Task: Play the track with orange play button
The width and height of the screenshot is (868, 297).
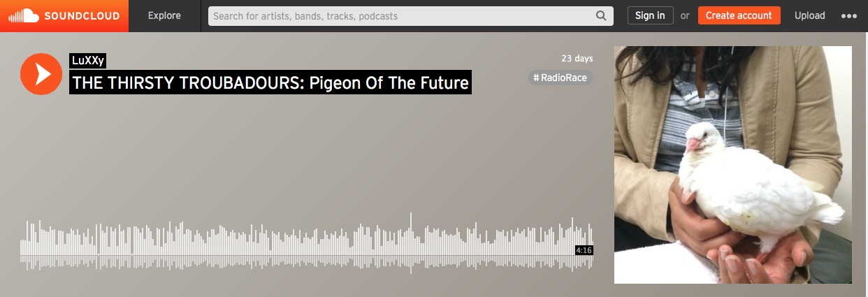Action: tap(42, 73)
